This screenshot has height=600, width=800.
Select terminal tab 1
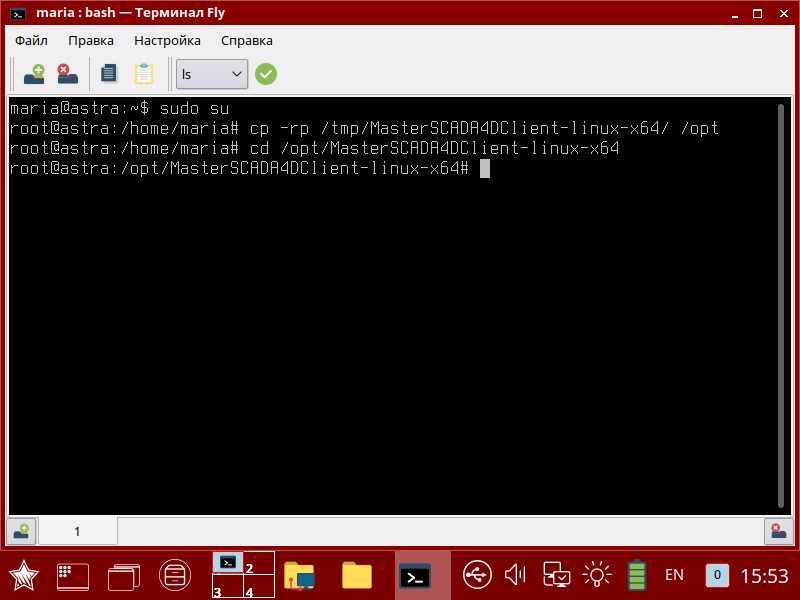coord(77,531)
